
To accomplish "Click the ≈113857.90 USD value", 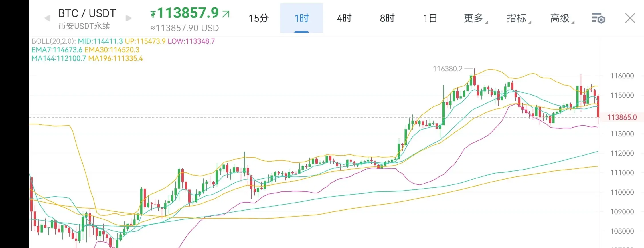I will 185,28.
